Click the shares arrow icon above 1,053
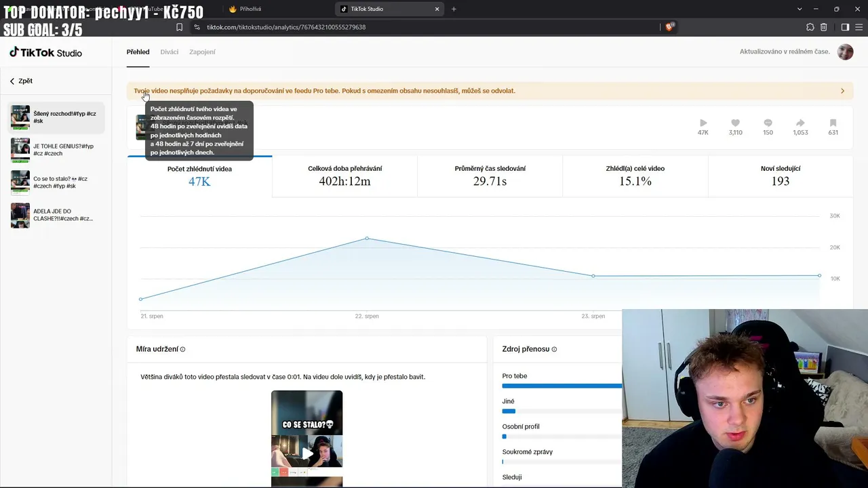 coord(800,123)
